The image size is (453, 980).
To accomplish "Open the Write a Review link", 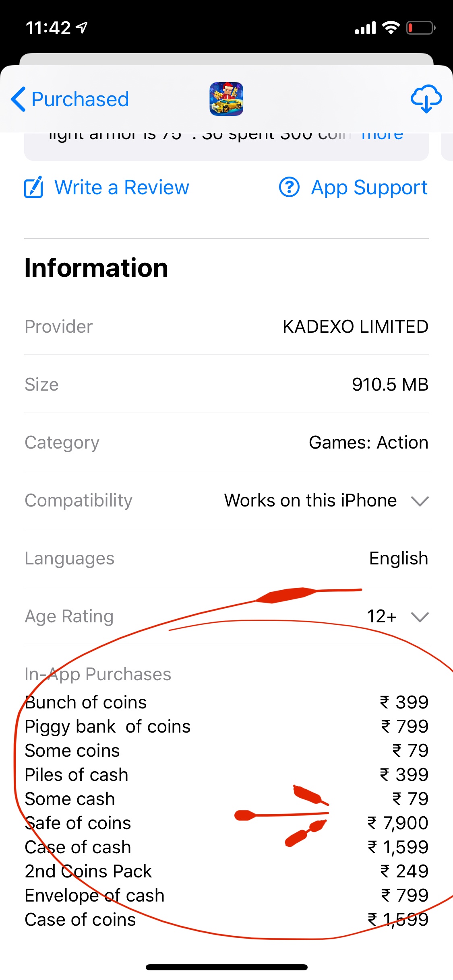I will point(122,187).
